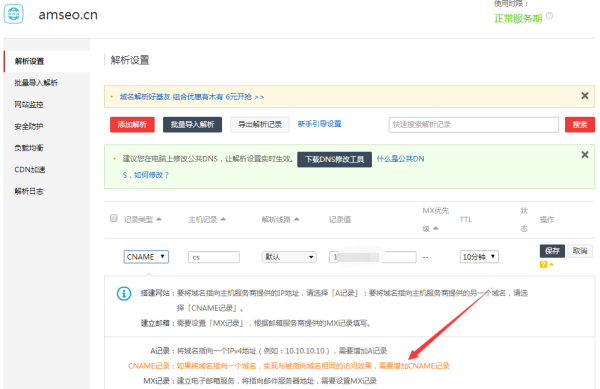Click the amseo.cn domain title
600x389 pixels.
[x=68, y=15]
